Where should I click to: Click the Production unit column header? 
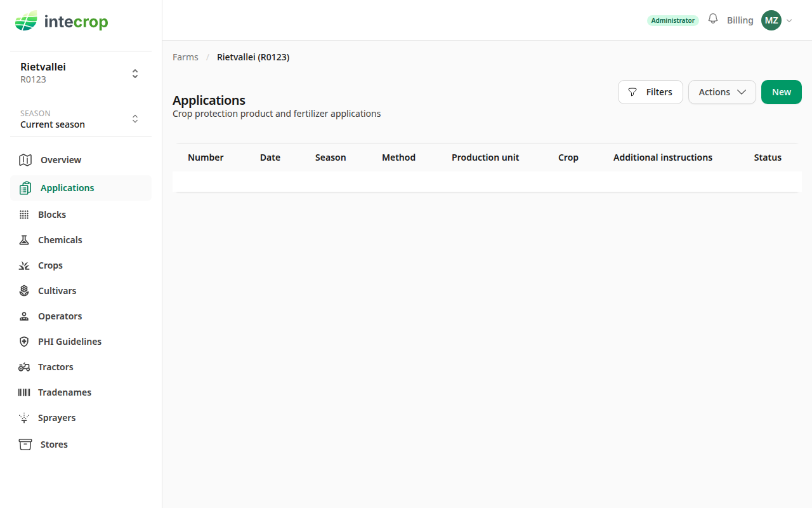click(x=485, y=157)
